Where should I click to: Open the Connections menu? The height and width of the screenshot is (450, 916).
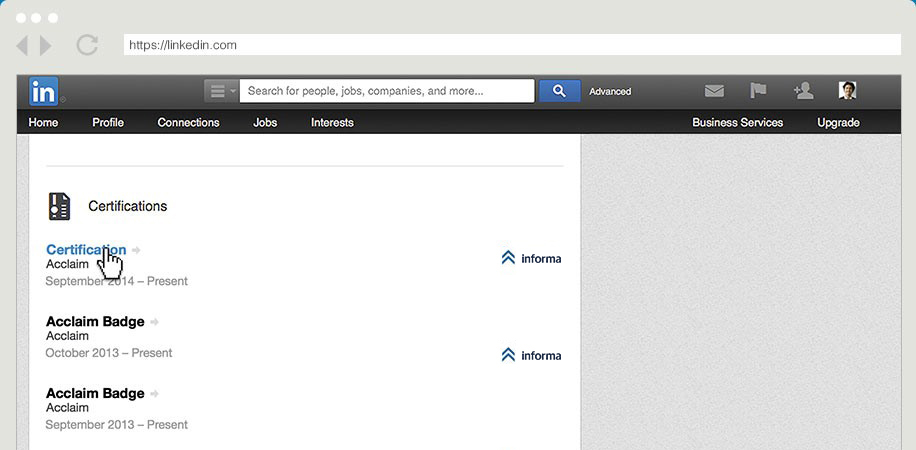pos(188,122)
